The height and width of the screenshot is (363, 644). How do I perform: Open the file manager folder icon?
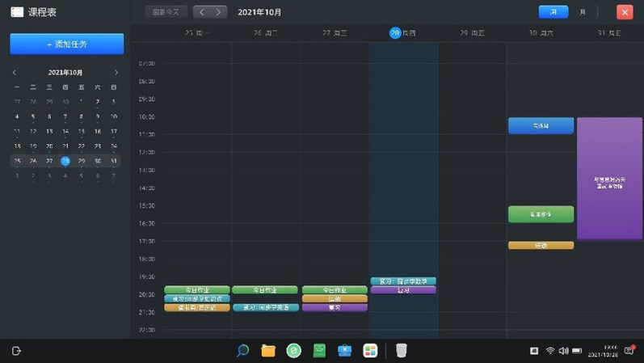coord(268,351)
